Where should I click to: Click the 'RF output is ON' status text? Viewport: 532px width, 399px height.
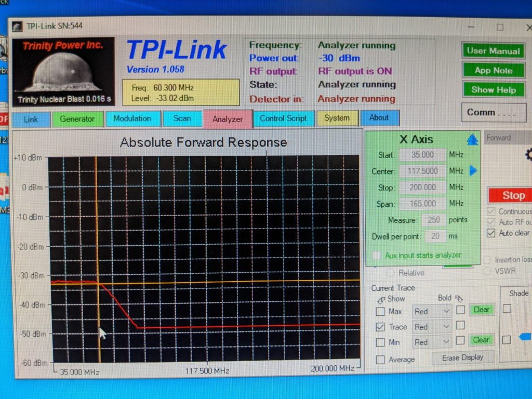click(x=355, y=71)
